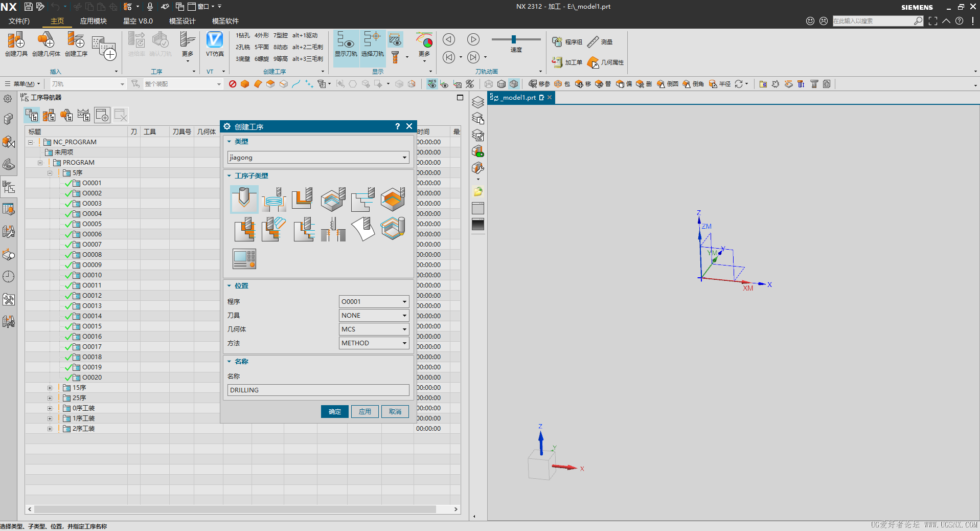Click the 1钻孔 shortcut button
The width and height of the screenshot is (980, 531).
243,35
